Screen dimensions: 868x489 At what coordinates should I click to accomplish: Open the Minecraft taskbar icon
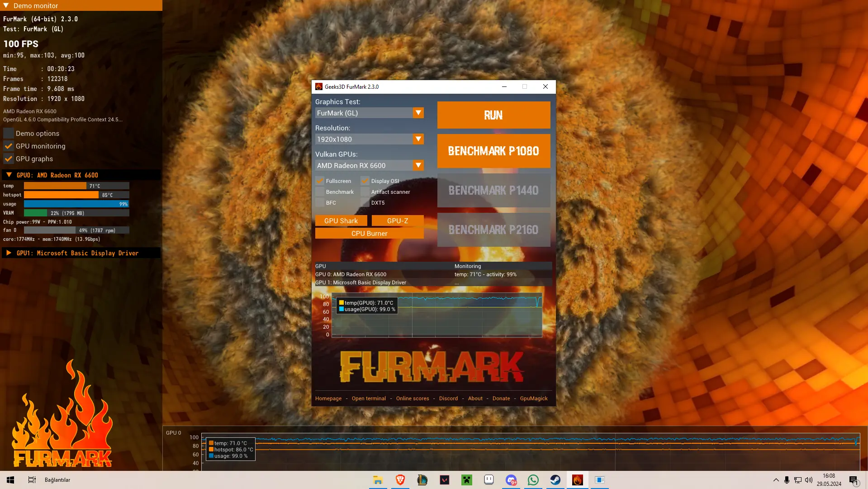(466, 480)
